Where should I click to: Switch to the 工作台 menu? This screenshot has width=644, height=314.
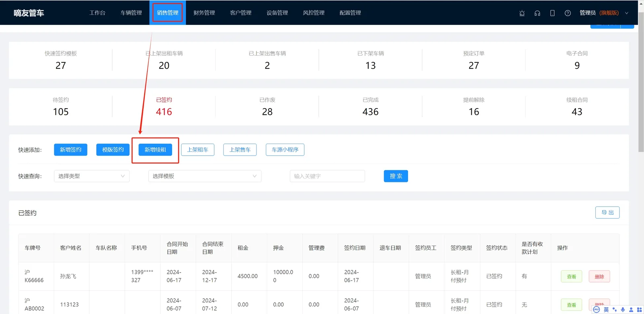click(97, 13)
